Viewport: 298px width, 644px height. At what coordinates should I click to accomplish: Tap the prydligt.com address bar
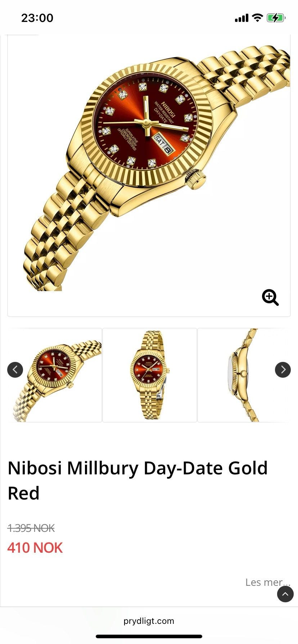[x=149, y=621]
